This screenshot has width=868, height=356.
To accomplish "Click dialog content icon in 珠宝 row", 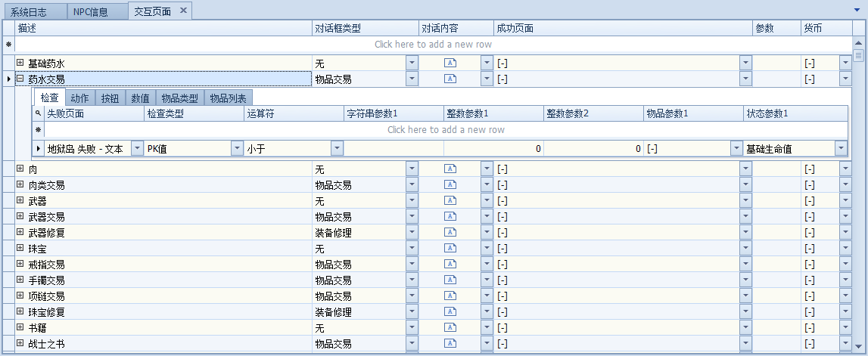I will 450,249.
